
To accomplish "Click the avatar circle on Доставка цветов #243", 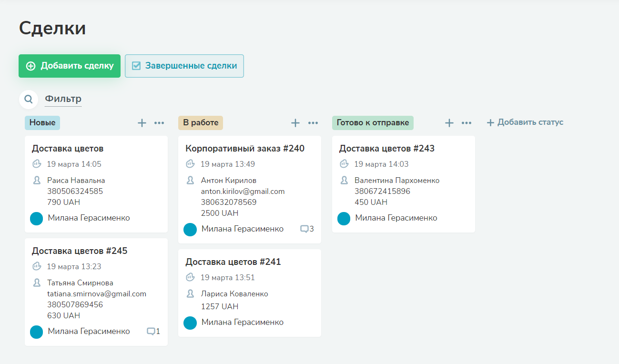I will [344, 219].
